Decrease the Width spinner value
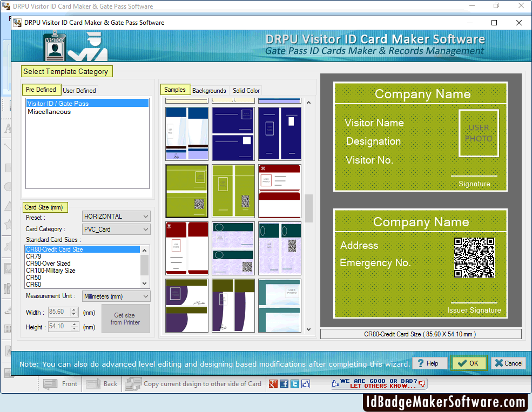This screenshot has width=532, height=412. pyautogui.click(x=75, y=314)
